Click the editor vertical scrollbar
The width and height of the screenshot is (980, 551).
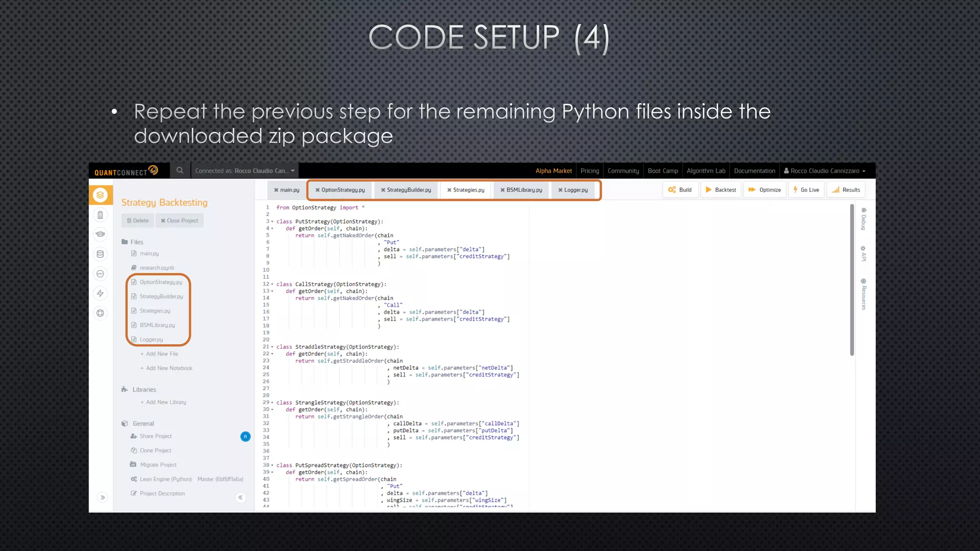pos(852,280)
